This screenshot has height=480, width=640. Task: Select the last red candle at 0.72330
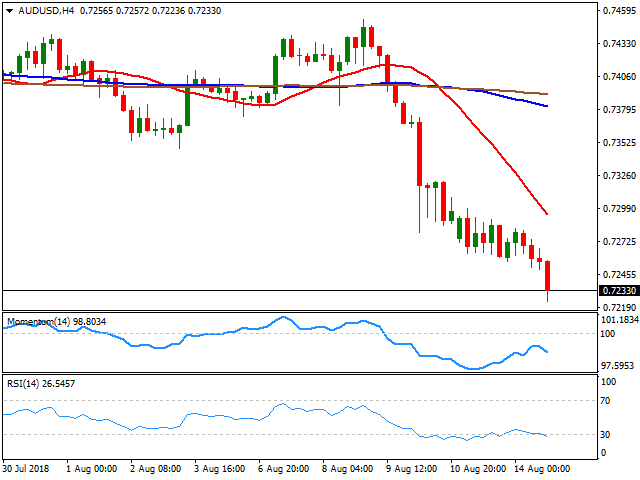547,276
